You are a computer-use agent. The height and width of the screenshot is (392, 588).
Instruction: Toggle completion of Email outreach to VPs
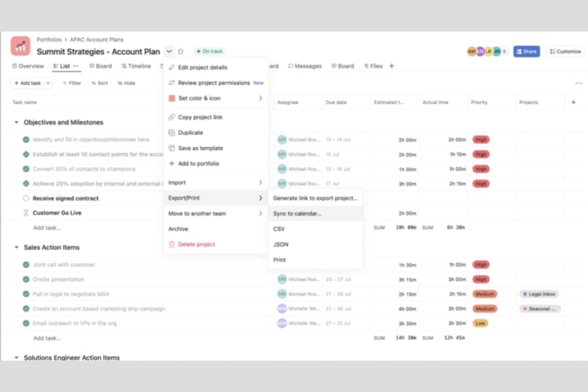click(x=26, y=323)
